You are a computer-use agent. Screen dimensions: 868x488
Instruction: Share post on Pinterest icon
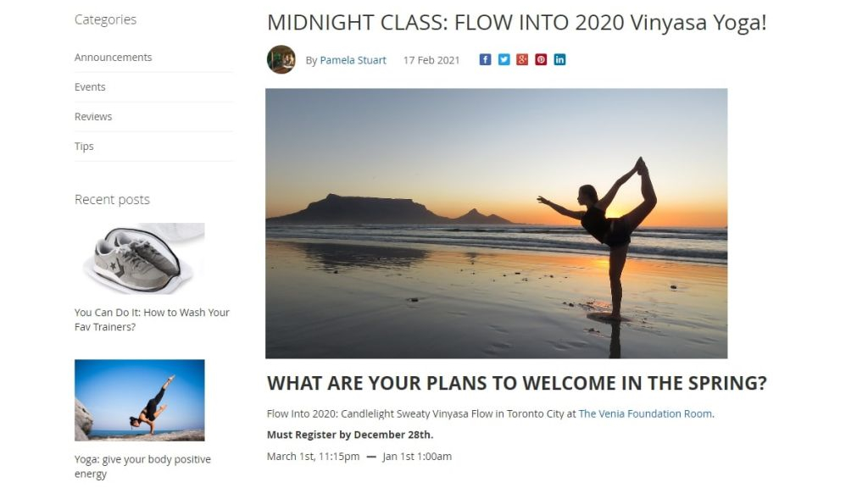tap(541, 60)
